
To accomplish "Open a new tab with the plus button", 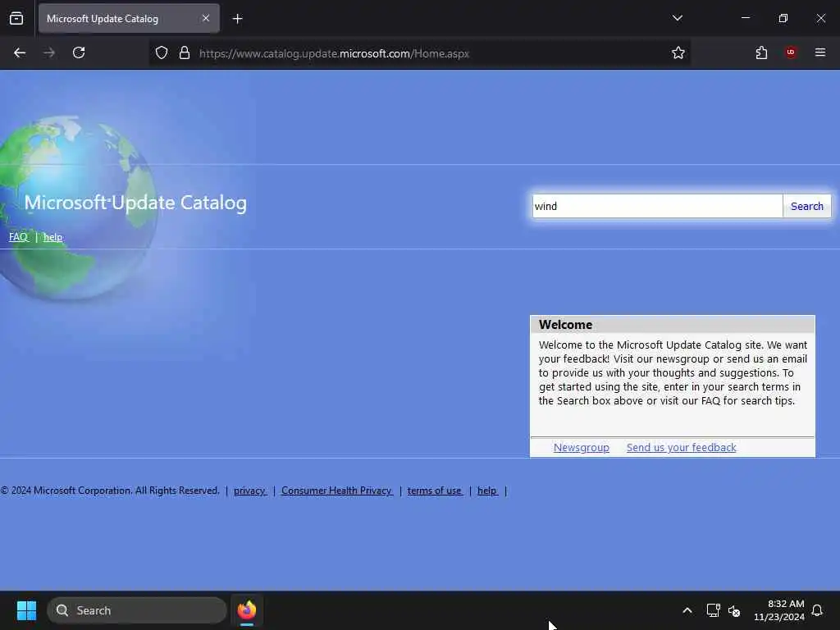I will (x=237, y=19).
